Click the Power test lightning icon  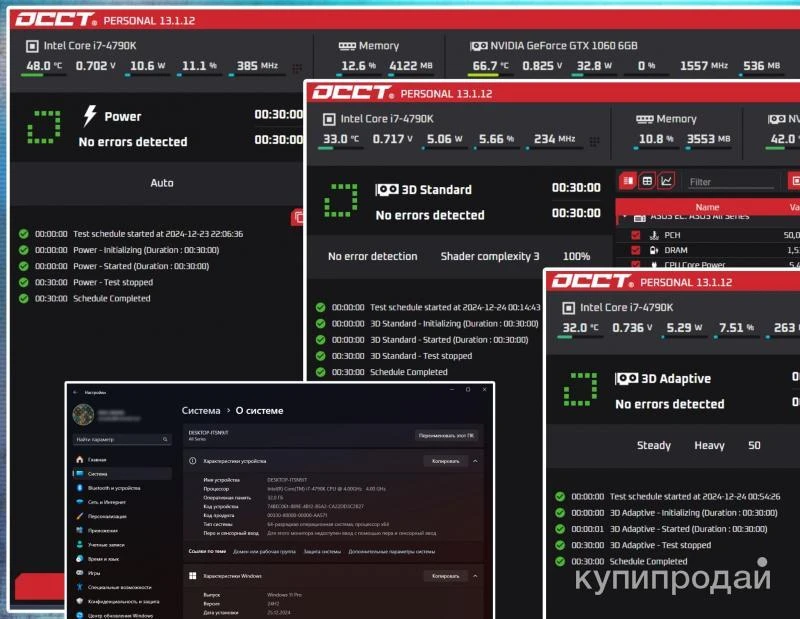[90, 116]
